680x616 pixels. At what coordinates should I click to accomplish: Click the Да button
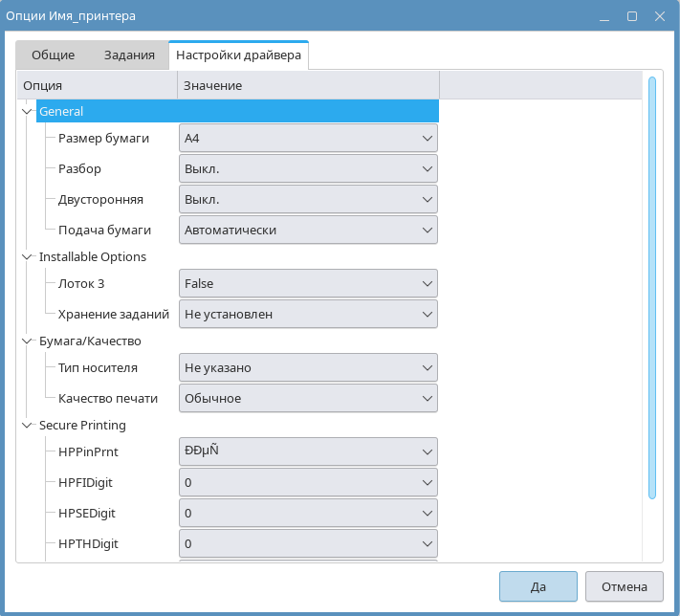(x=537, y=586)
